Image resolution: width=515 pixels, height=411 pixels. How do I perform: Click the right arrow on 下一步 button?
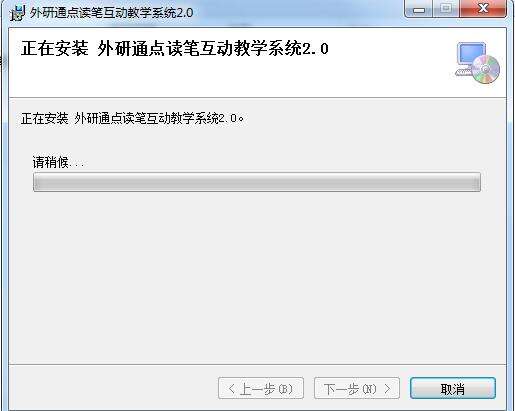[x=387, y=388]
